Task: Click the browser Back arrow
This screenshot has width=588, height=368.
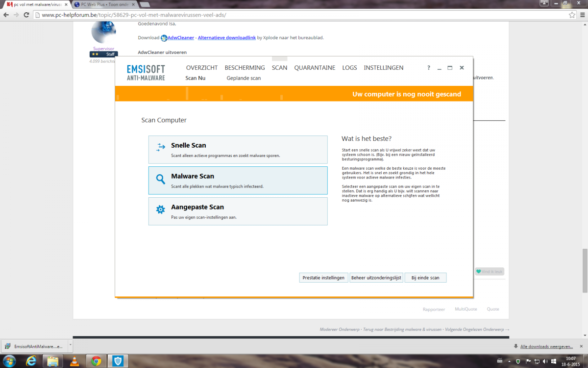Action: coord(6,15)
